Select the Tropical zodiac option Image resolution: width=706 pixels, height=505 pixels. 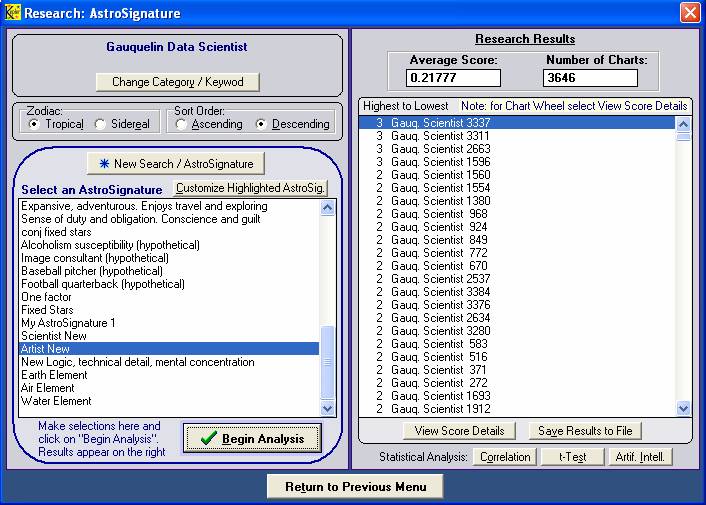(x=35, y=124)
